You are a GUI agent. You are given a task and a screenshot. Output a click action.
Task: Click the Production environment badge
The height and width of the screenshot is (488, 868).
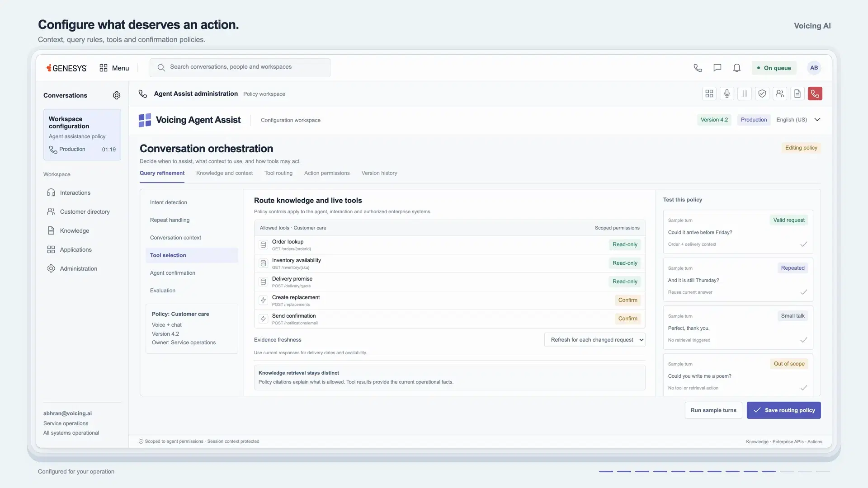pos(754,120)
